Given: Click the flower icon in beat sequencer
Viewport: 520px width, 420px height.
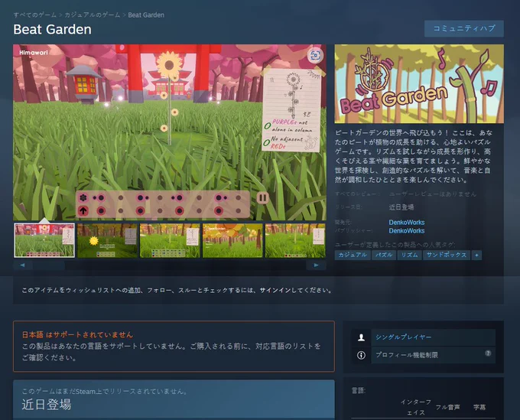Looking at the screenshot, I should pos(83,198).
